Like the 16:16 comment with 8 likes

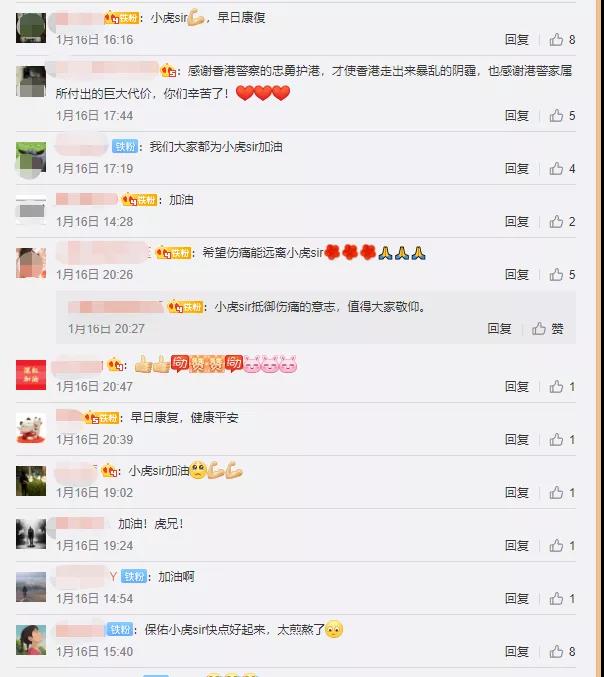point(562,40)
